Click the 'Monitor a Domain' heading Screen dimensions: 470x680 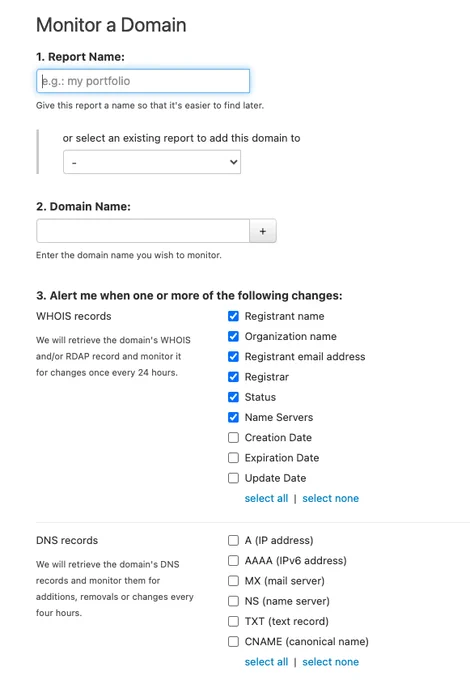(111, 25)
